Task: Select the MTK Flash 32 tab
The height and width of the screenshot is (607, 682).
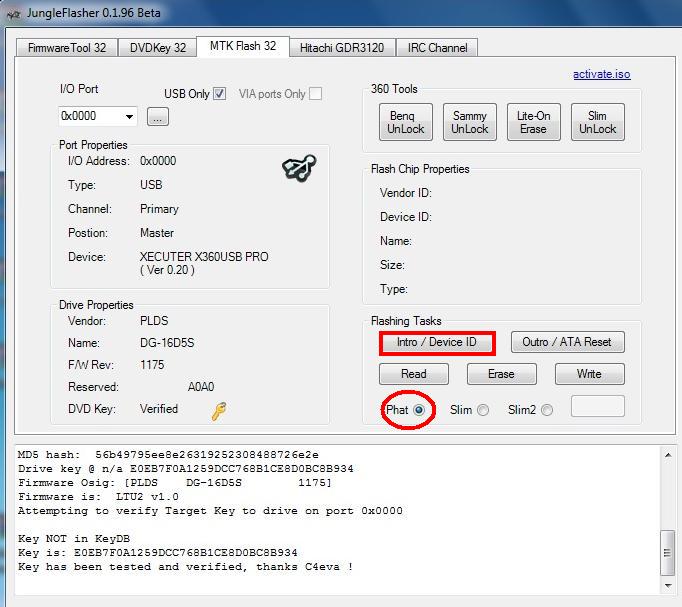Action: tap(243, 46)
